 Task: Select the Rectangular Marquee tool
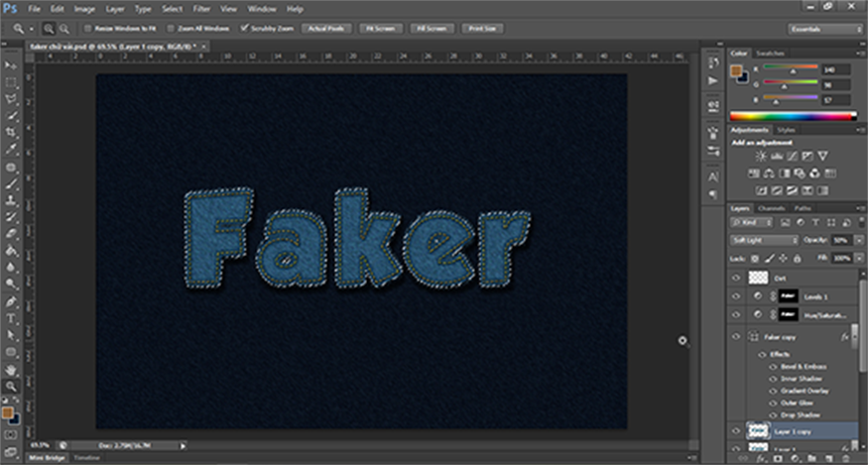(12, 82)
